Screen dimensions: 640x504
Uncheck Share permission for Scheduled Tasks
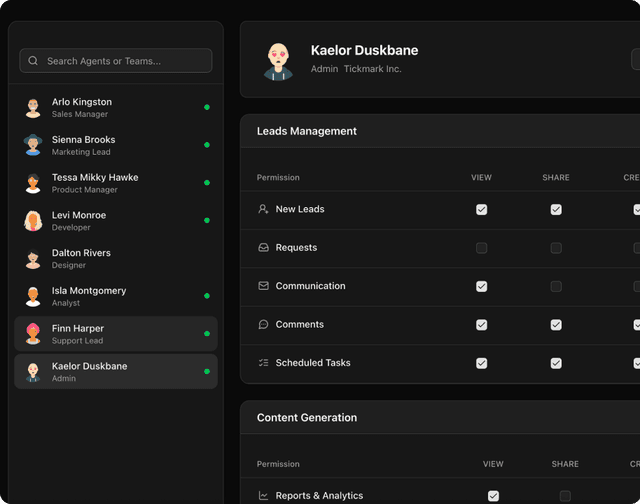(x=556, y=363)
